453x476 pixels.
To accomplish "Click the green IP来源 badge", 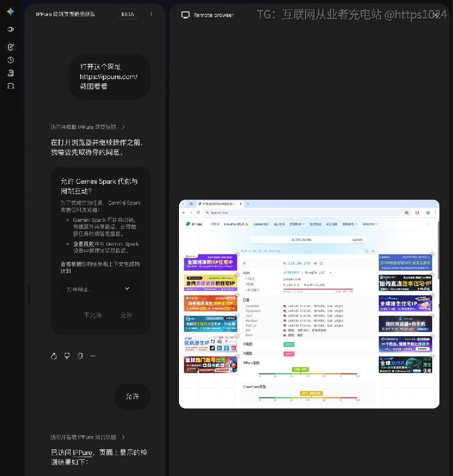I will click(289, 345).
